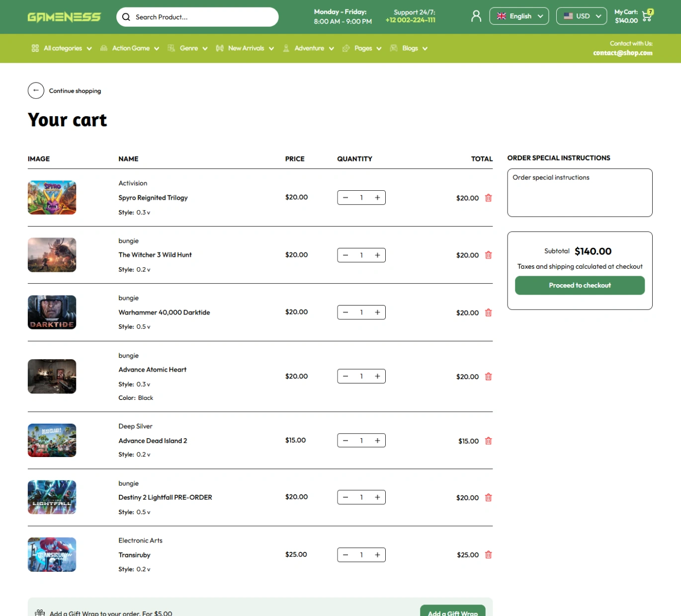Open Transiruby thumbnail image
This screenshot has width=681, height=616.
[52, 554]
